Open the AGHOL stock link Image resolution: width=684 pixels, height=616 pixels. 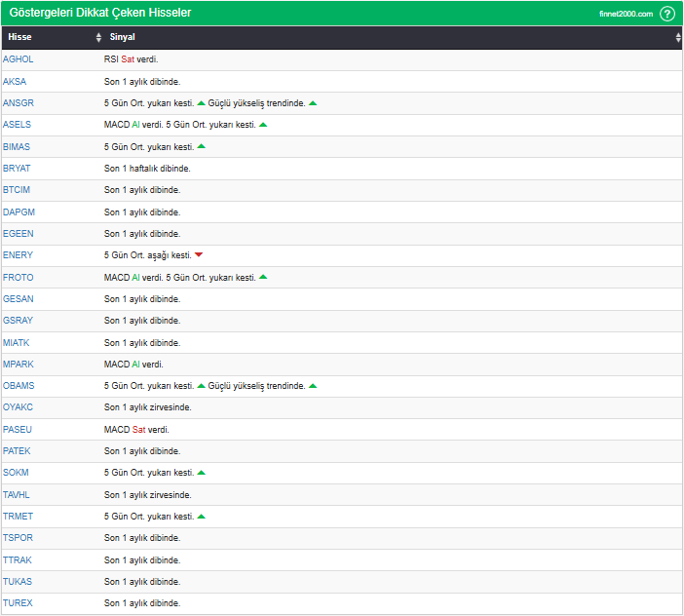tap(18, 59)
